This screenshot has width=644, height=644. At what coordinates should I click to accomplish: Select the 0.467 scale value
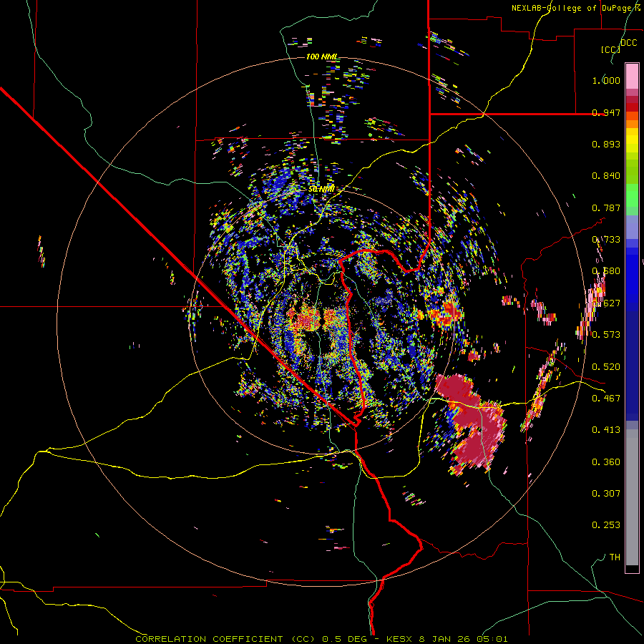point(606,398)
